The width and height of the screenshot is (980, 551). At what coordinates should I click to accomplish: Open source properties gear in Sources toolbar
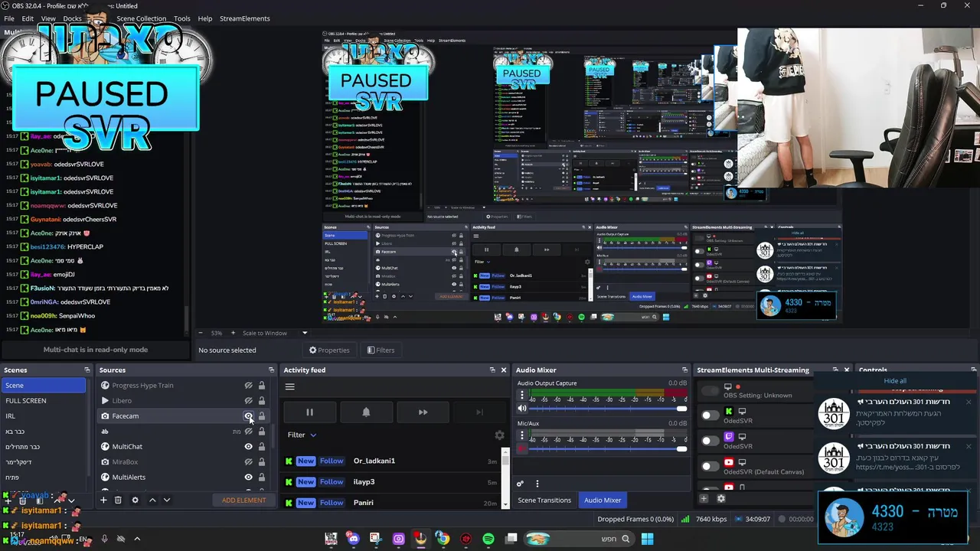coord(135,500)
